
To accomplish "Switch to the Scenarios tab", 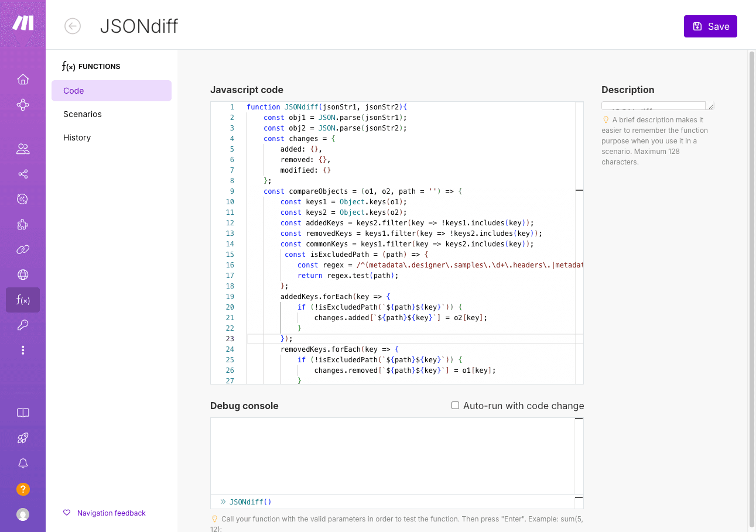I will (x=83, y=114).
